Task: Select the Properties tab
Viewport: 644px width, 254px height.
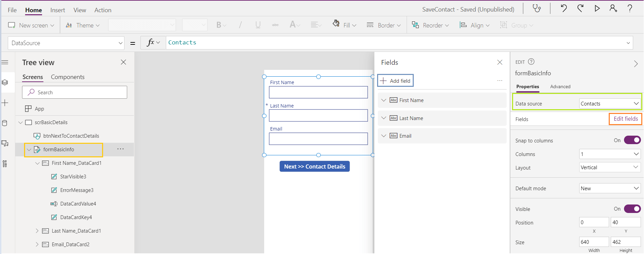Action: [528, 86]
